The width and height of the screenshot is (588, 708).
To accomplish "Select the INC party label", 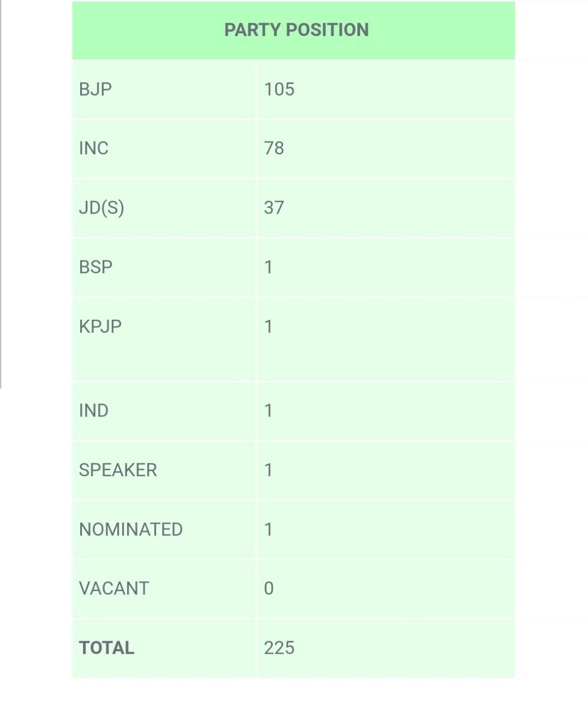I will [x=94, y=148].
